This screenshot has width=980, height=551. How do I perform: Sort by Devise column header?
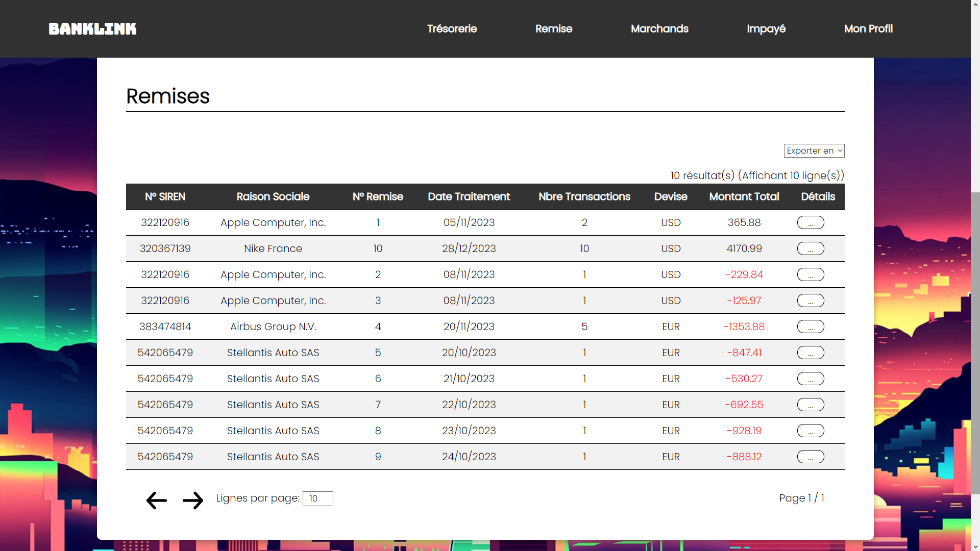coord(671,196)
